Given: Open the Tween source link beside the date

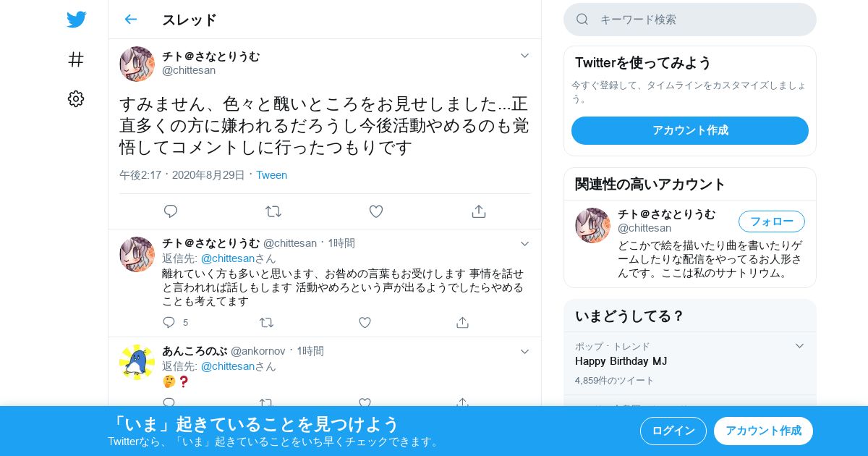Looking at the screenshot, I should 271,175.
